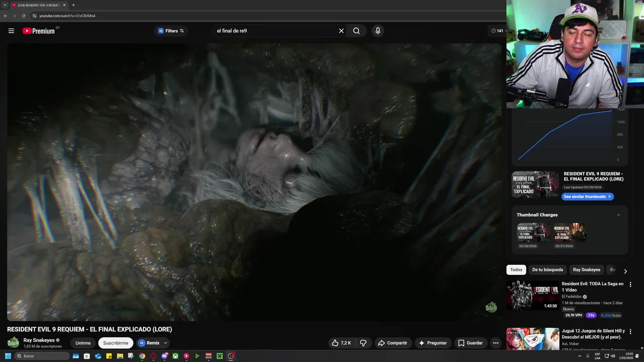Open Minecraft creeper icon in the taskbar

[219, 356]
